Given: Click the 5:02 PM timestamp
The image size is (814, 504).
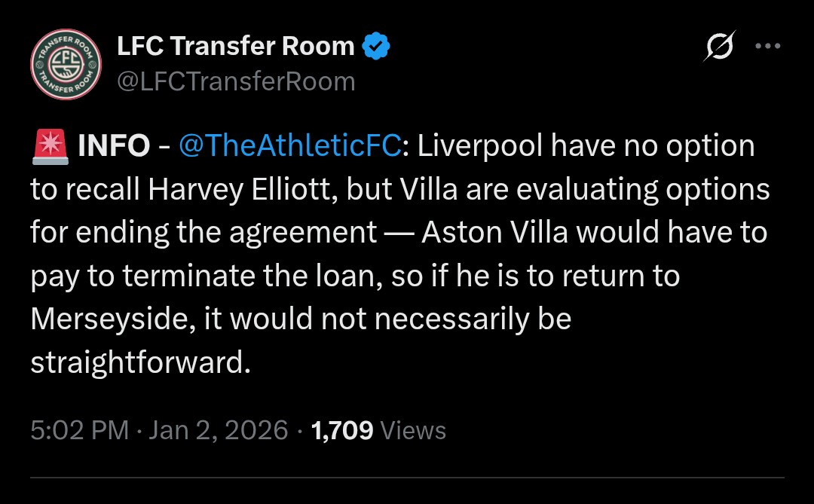Looking at the screenshot, I should click(79, 430).
